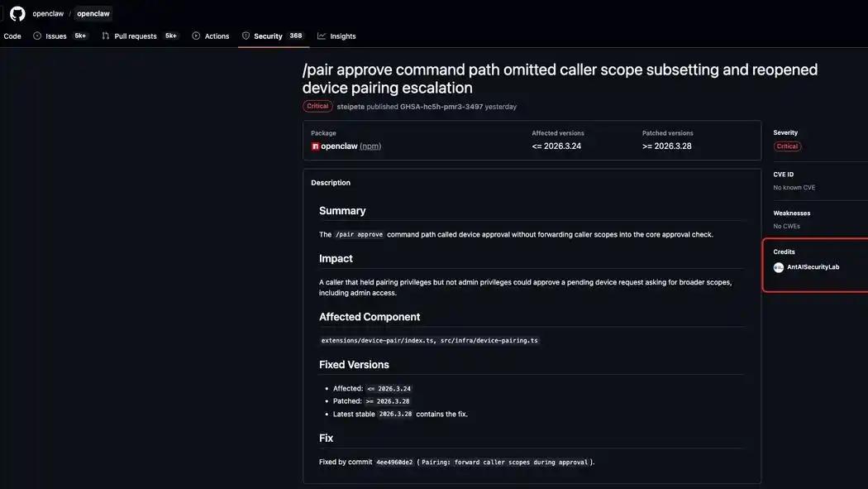Viewport: 868px width, 489px height.
Task: Click the pull request branch icon
Action: [105, 36]
